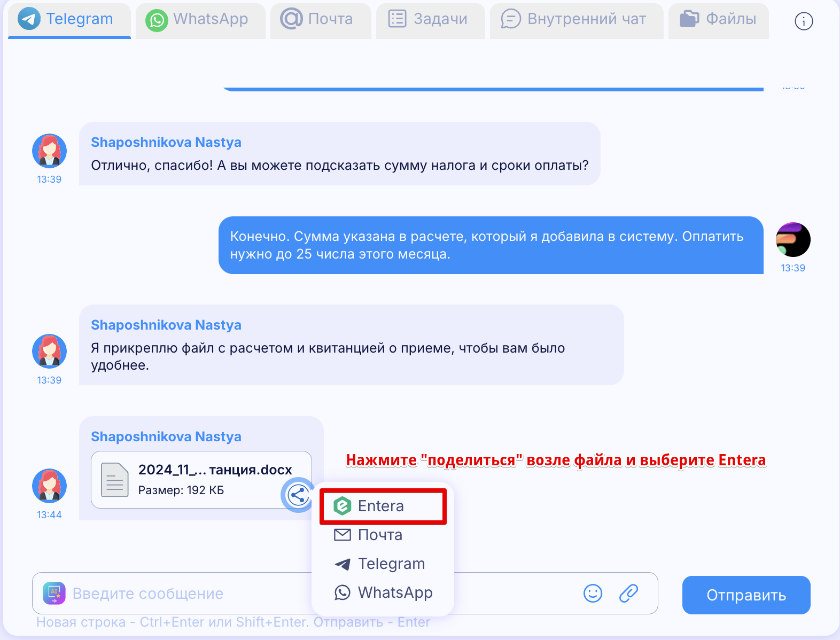Click the blue reply message about 25 числа
The height and width of the screenshot is (640, 840).
pyautogui.click(x=491, y=245)
